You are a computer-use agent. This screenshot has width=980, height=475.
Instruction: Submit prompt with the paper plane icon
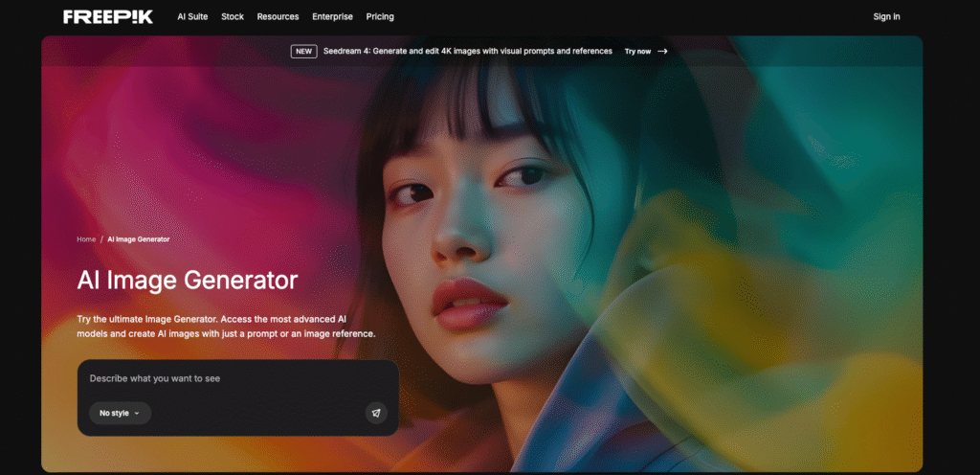coord(376,413)
